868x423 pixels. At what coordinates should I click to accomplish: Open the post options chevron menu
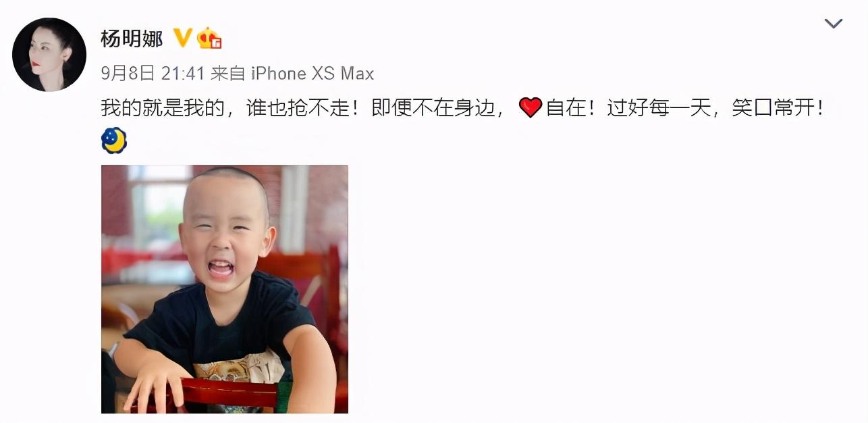point(834,24)
